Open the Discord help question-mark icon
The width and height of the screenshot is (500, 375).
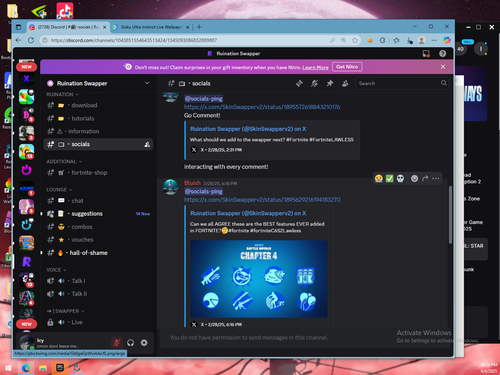coord(442,54)
